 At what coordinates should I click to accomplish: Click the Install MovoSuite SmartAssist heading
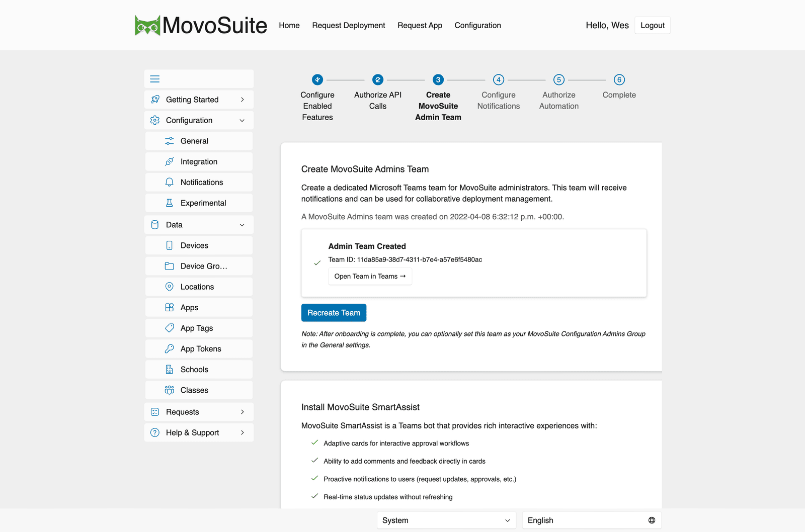(x=360, y=407)
